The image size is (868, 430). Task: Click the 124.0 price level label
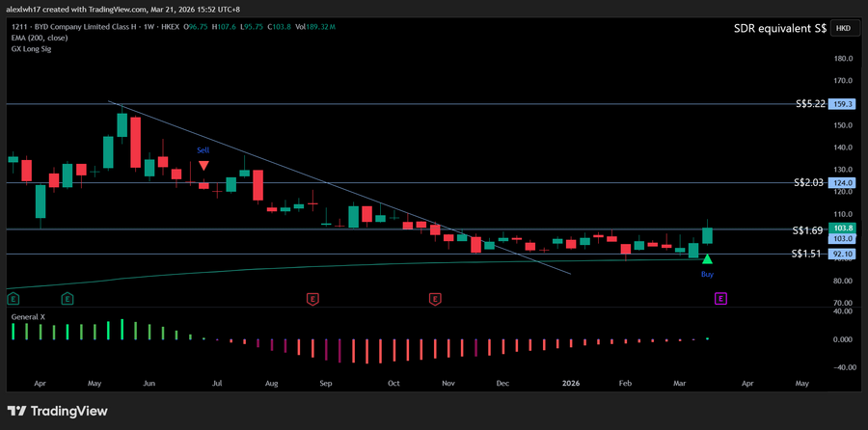pos(844,182)
